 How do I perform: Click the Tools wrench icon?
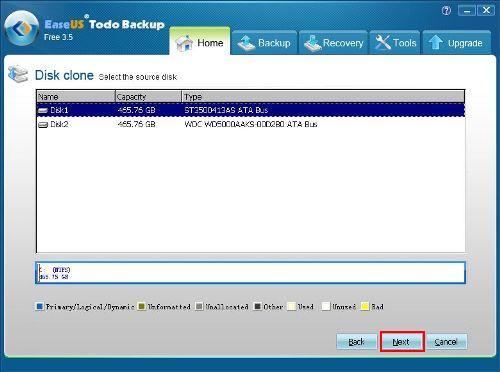pyautogui.click(x=383, y=43)
